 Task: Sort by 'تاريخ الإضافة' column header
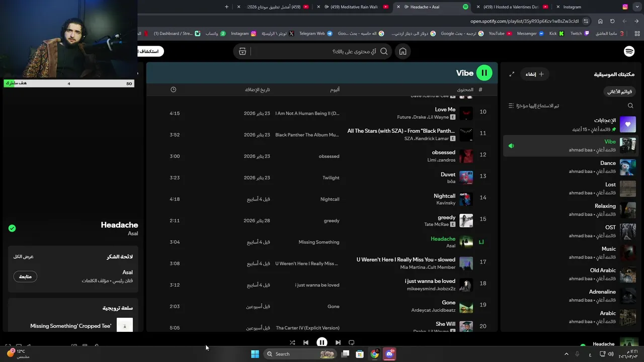point(258,89)
